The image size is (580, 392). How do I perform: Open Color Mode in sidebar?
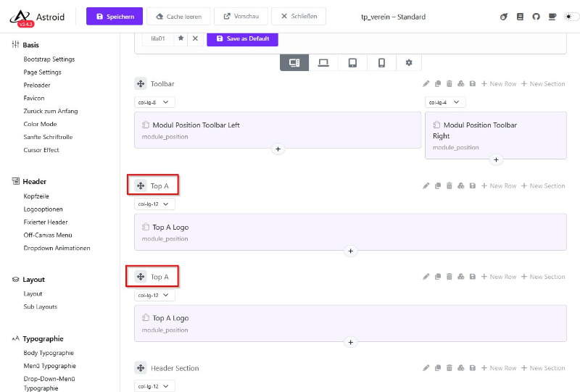(40, 124)
